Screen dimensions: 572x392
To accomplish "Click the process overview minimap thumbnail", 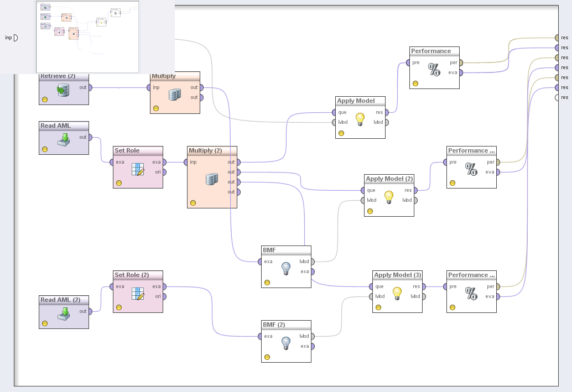I will coord(87,36).
